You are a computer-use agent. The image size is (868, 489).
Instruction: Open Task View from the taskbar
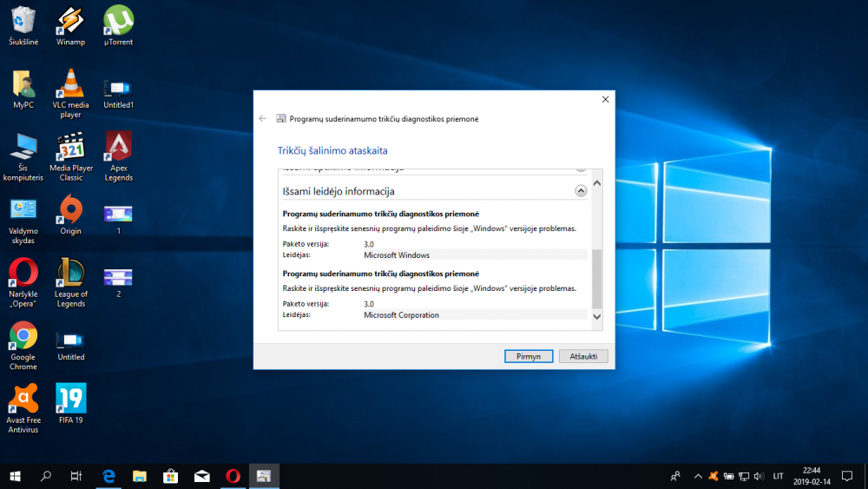(x=76, y=476)
